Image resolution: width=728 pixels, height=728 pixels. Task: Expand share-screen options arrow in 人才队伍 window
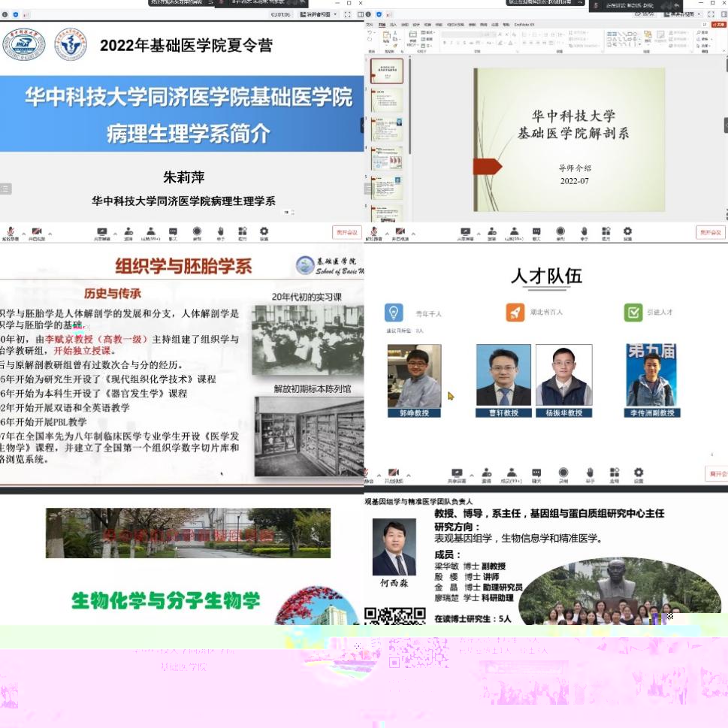pos(472,476)
